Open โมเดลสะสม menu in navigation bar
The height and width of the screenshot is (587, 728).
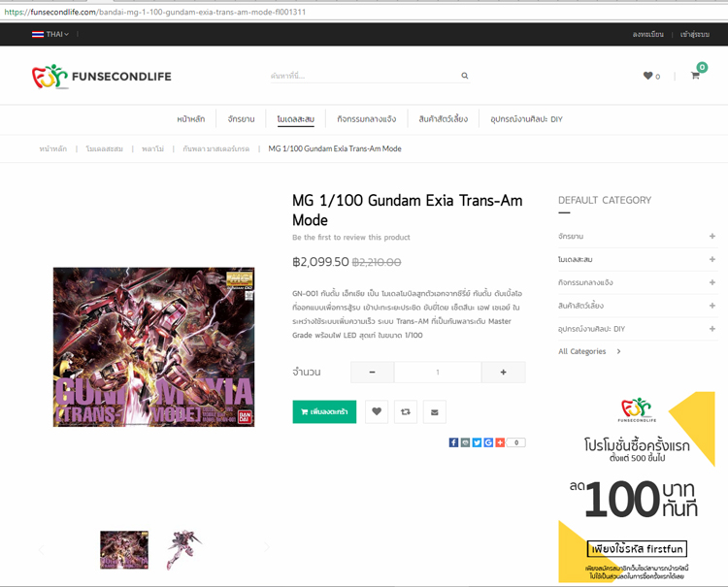click(x=296, y=119)
